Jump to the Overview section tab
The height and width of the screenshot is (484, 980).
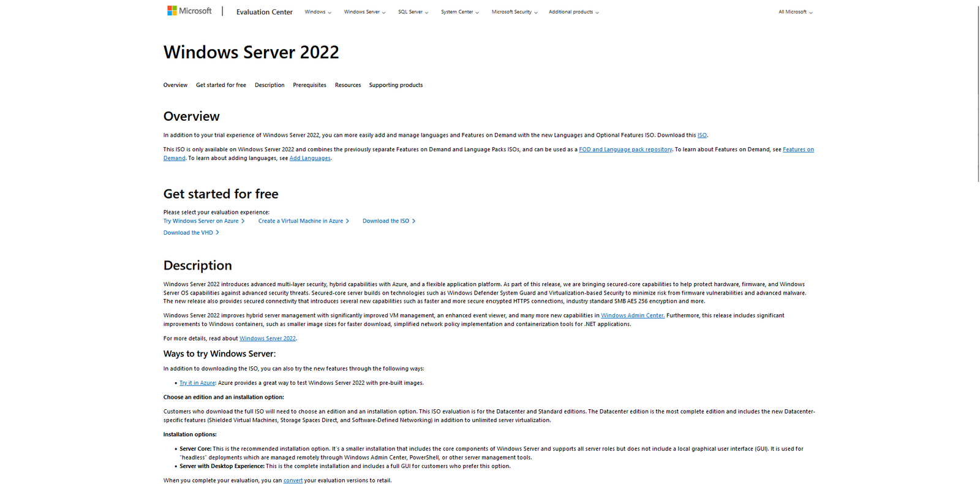pyautogui.click(x=175, y=85)
